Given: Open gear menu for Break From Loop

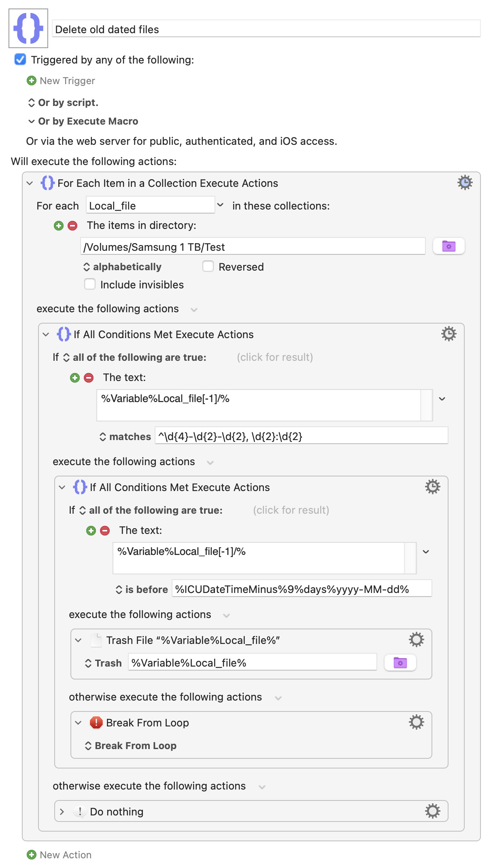Looking at the screenshot, I should [416, 722].
